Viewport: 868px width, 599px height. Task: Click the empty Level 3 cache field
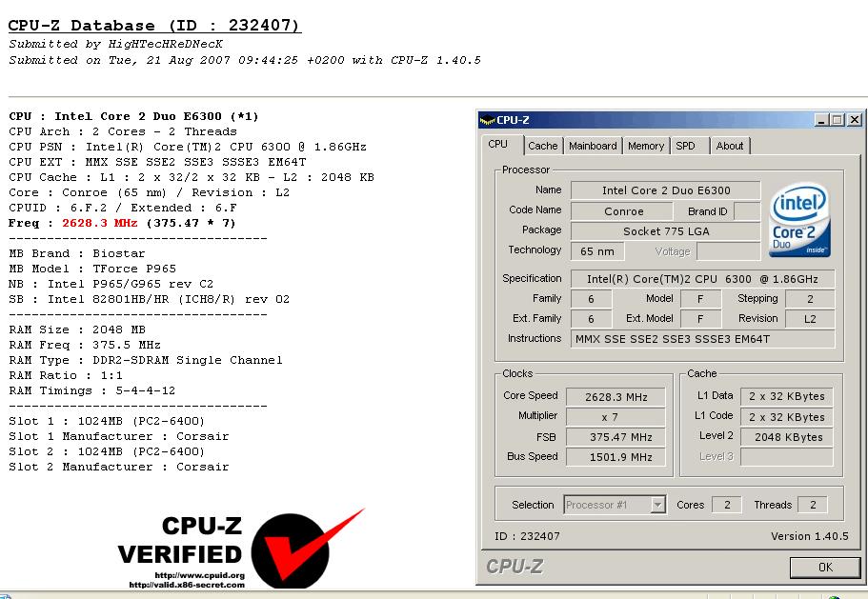point(787,457)
